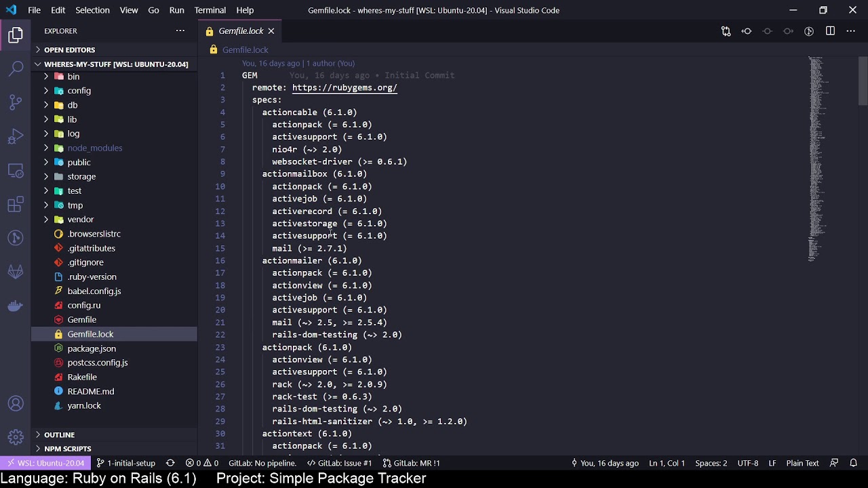Select the Gemfile.lock editor tab
868x488 pixels.
240,31
